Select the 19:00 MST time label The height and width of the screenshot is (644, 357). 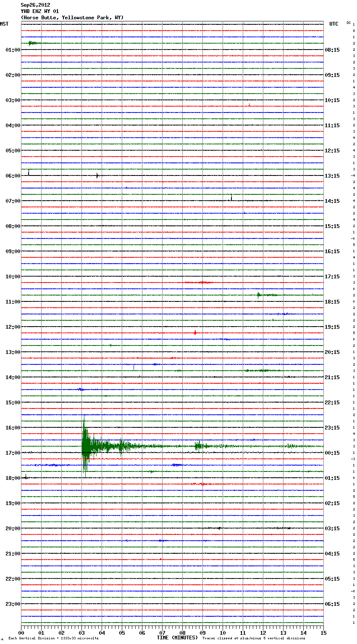coord(13,503)
